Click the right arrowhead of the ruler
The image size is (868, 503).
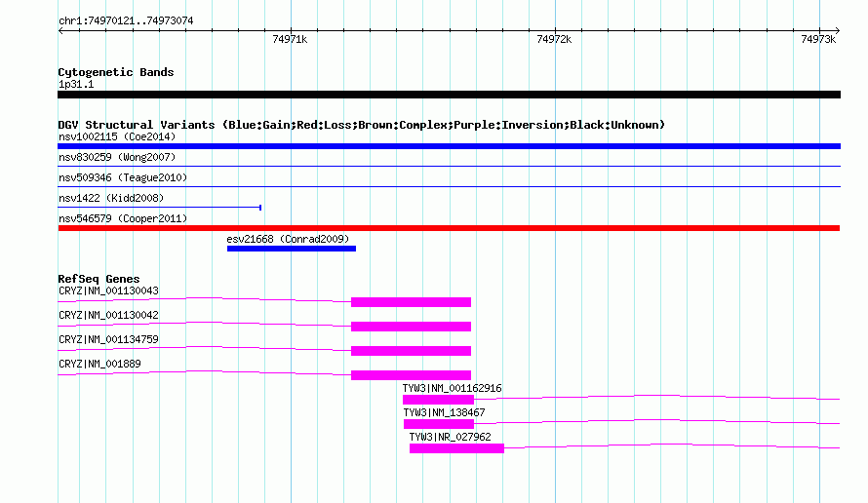click(x=837, y=31)
